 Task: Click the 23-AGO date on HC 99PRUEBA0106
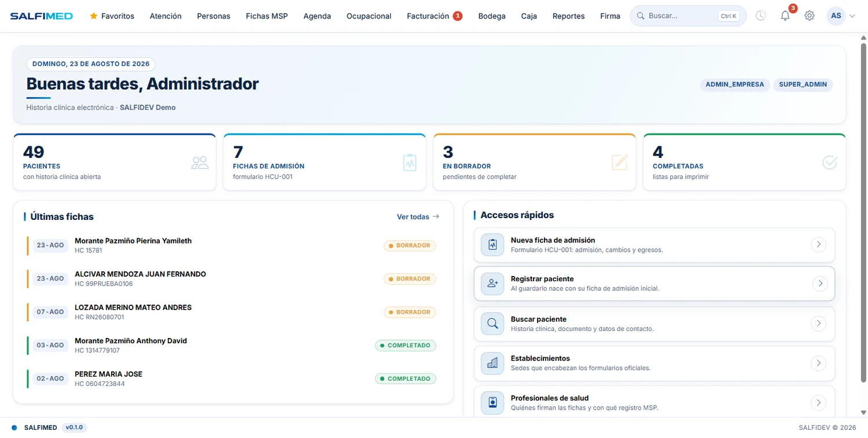[x=50, y=279]
